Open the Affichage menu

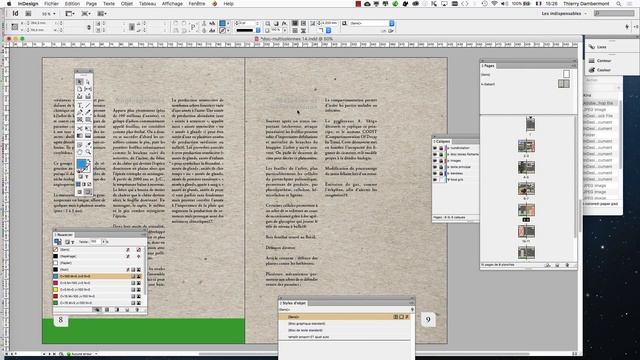coord(172,4)
